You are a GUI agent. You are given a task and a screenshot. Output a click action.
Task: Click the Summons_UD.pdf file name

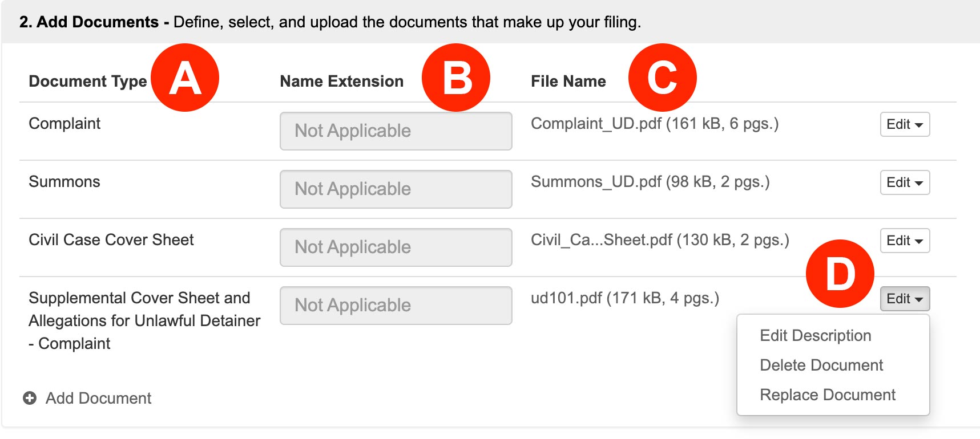coord(650,182)
